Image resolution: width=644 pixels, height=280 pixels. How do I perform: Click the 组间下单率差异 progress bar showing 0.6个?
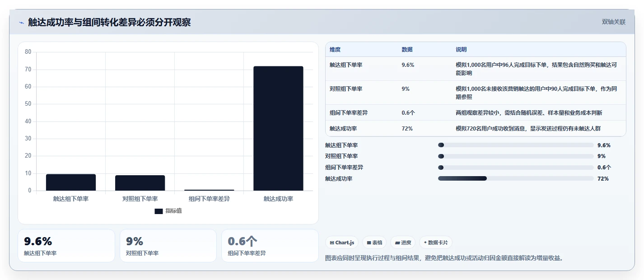(516, 167)
